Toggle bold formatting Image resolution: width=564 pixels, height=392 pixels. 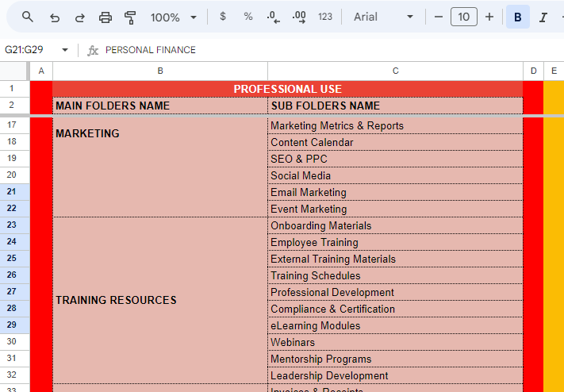coord(518,17)
